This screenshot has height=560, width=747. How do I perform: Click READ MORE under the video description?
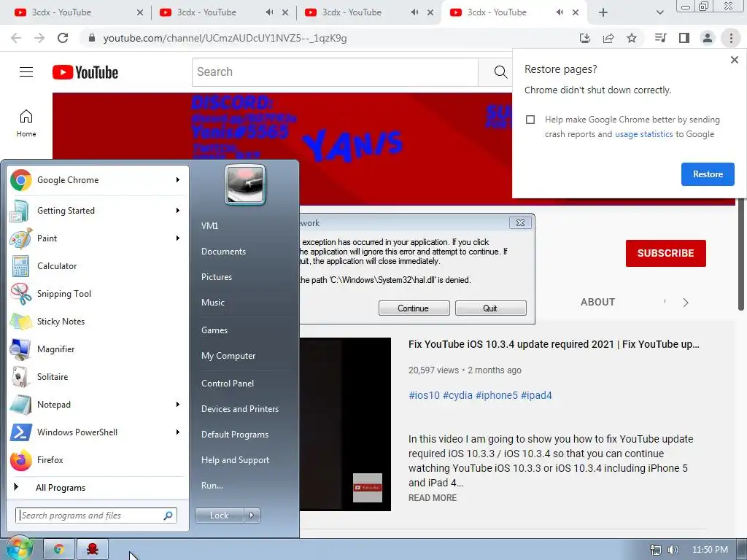pos(433,497)
